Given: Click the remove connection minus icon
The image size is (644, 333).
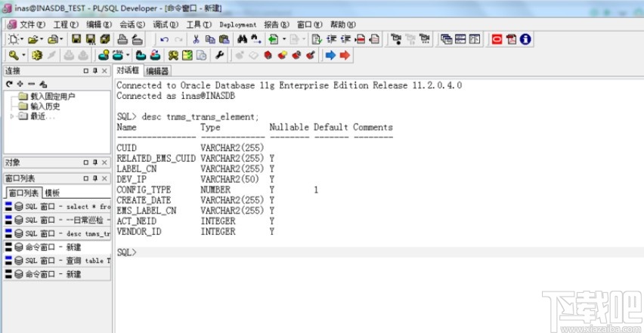Looking at the screenshot, I should (x=31, y=84).
